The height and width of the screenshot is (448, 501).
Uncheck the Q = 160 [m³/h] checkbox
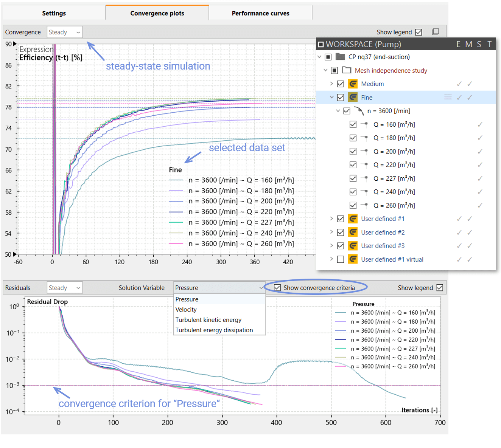[x=353, y=124]
